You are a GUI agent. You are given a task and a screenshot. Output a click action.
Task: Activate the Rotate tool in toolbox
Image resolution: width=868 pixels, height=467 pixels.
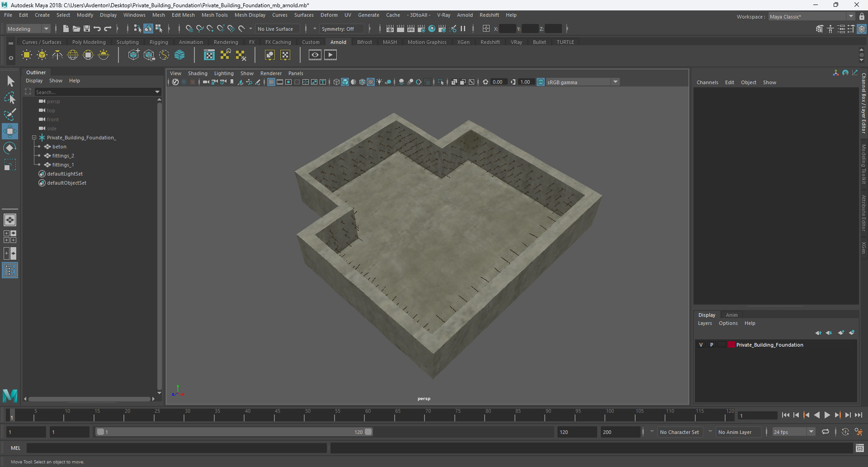pos(10,148)
